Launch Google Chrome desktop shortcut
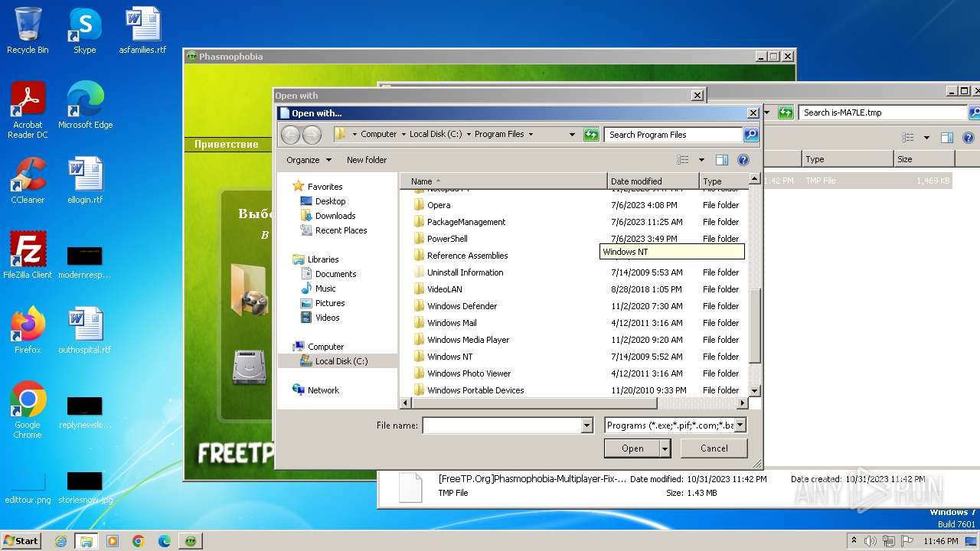This screenshot has height=551, width=980. [x=28, y=410]
